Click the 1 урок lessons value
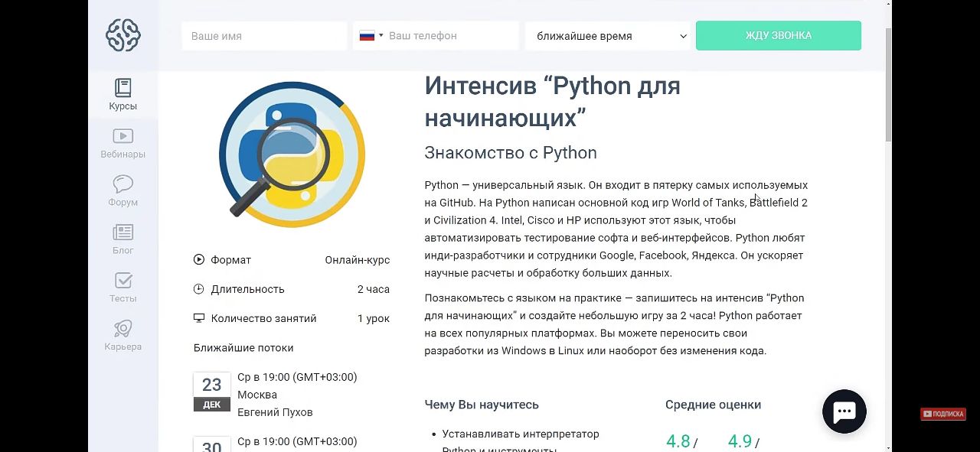This screenshot has height=452, width=980. click(x=374, y=318)
